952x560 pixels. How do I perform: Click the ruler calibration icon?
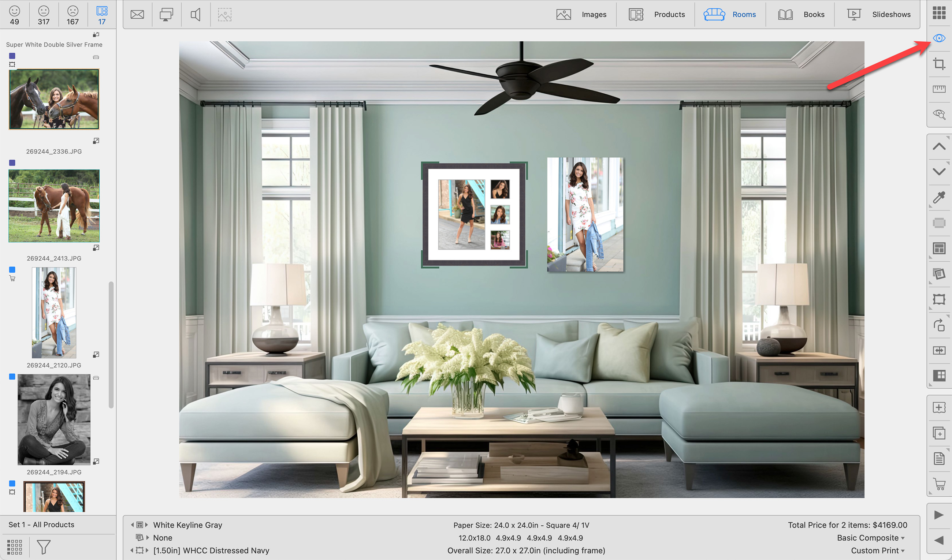(939, 89)
